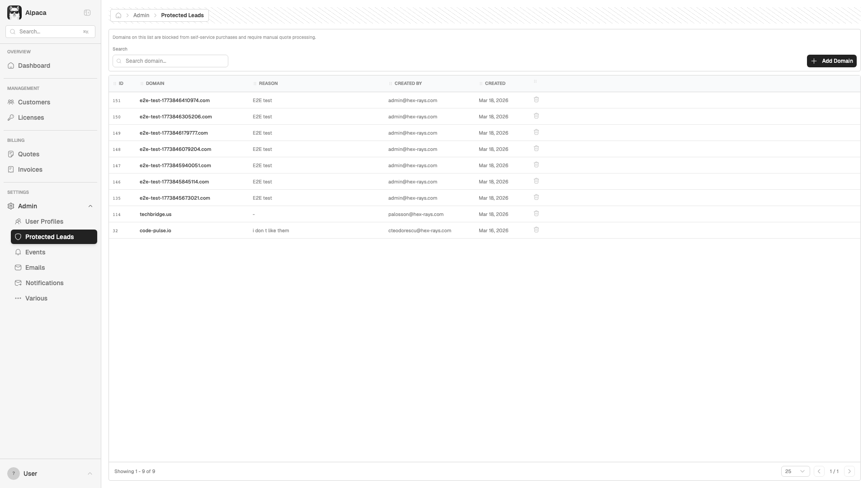
Task: Click the next page arrow button
Action: (849, 471)
